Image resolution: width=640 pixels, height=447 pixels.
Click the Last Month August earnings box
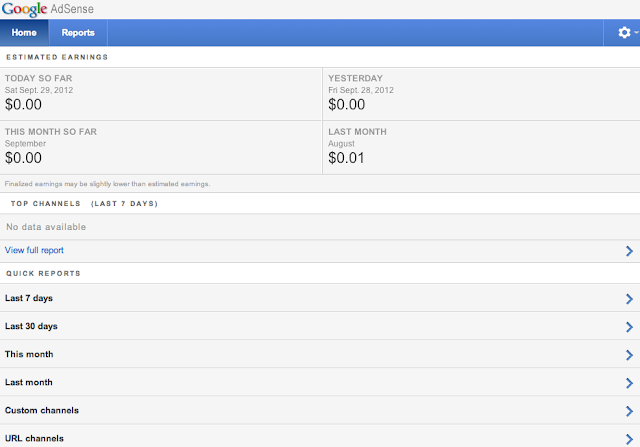click(x=480, y=147)
